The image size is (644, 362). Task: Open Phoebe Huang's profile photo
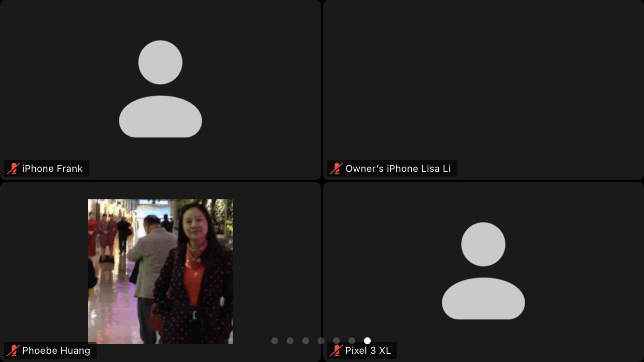click(x=160, y=271)
